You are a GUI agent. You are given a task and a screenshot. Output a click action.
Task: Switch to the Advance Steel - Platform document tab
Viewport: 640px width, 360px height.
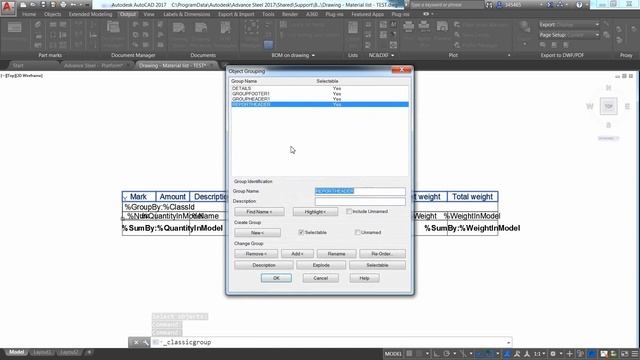coord(93,65)
